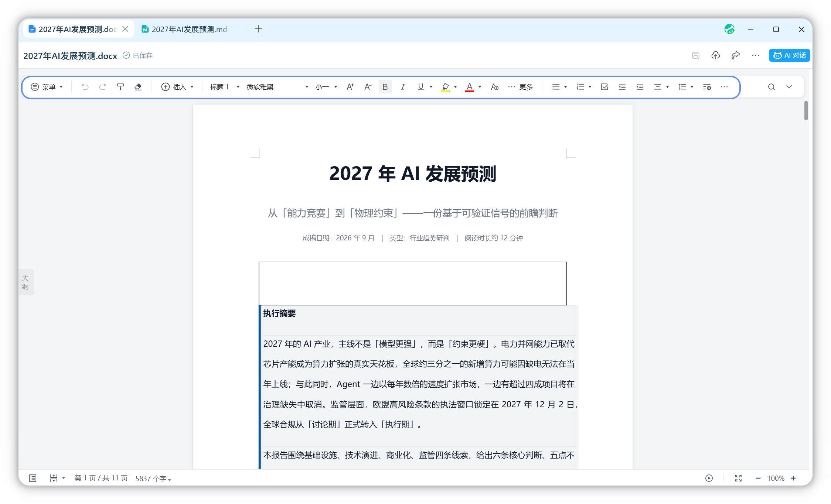Close the 2027年AI发展预测.docx tab

(125, 29)
